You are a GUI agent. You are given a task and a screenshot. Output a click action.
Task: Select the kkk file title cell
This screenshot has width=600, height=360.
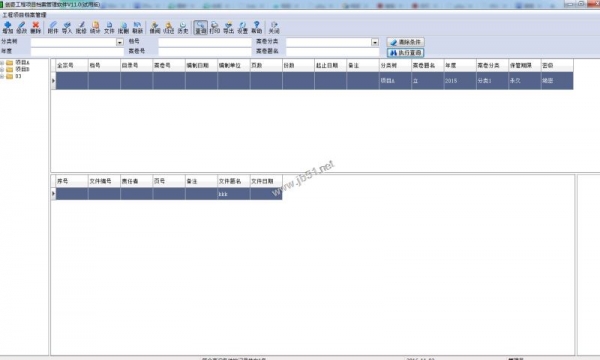234,194
